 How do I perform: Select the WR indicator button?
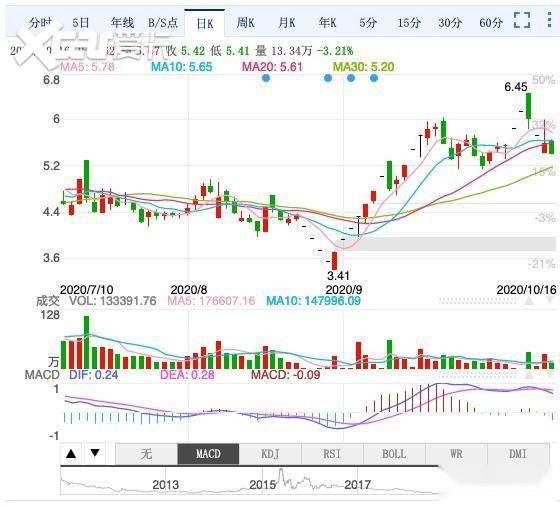coord(456,454)
